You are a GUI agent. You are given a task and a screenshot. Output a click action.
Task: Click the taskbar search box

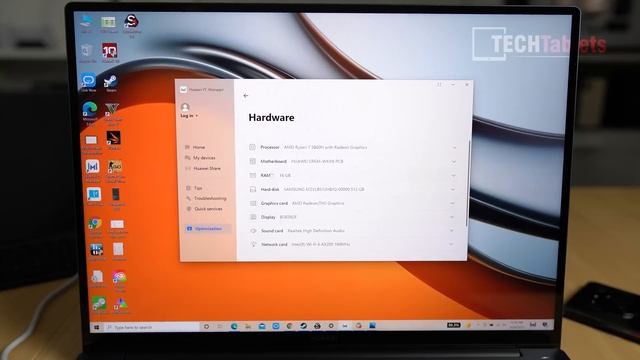(152, 327)
